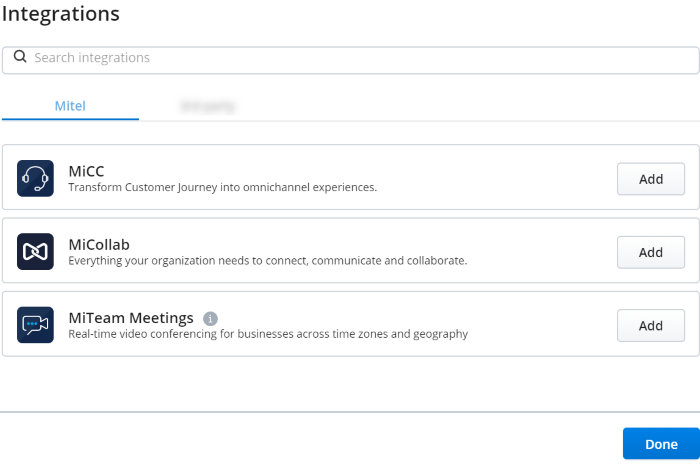Select the MiTeam Meetings title text
This screenshot has width=700, height=471.
131,318
